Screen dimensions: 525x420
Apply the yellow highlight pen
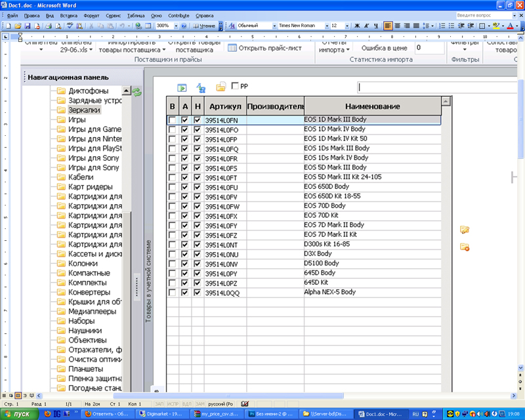click(x=496, y=26)
